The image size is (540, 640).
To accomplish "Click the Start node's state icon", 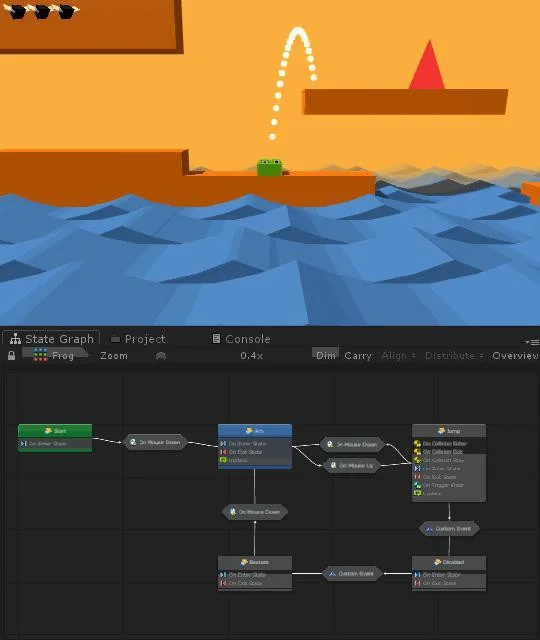I will click(x=48, y=431).
